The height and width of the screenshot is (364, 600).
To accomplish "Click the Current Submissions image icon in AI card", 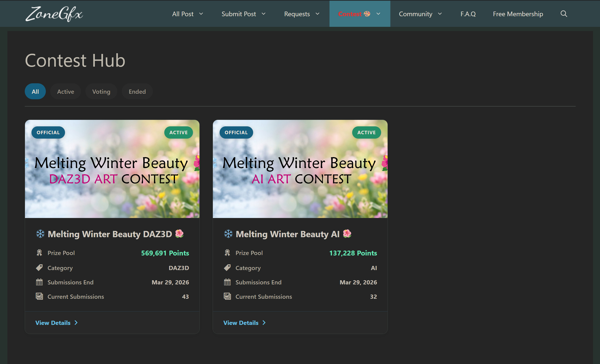I will coord(227,296).
